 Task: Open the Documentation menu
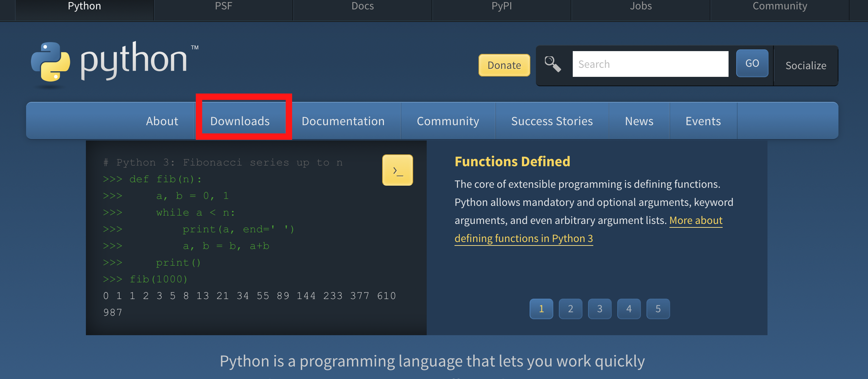point(343,121)
